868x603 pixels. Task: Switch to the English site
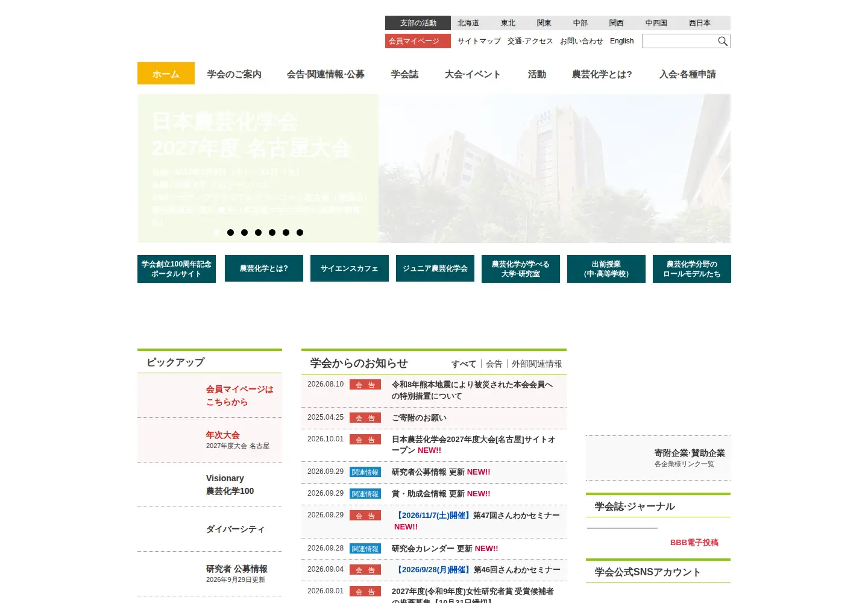622,41
